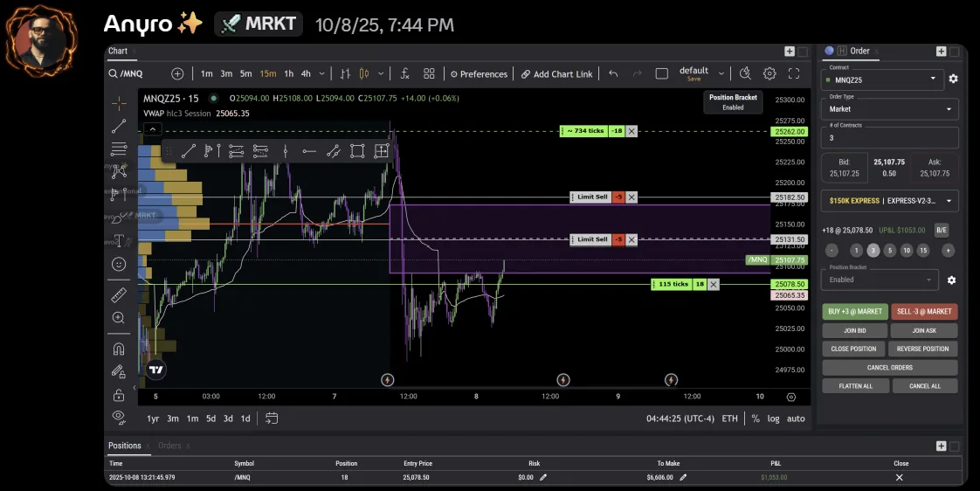Open chart Preferences
The height and width of the screenshot is (491, 980).
(479, 73)
